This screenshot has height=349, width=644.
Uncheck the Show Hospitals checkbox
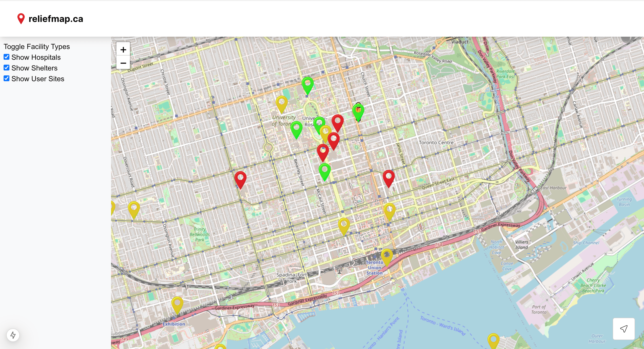(6, 57)
